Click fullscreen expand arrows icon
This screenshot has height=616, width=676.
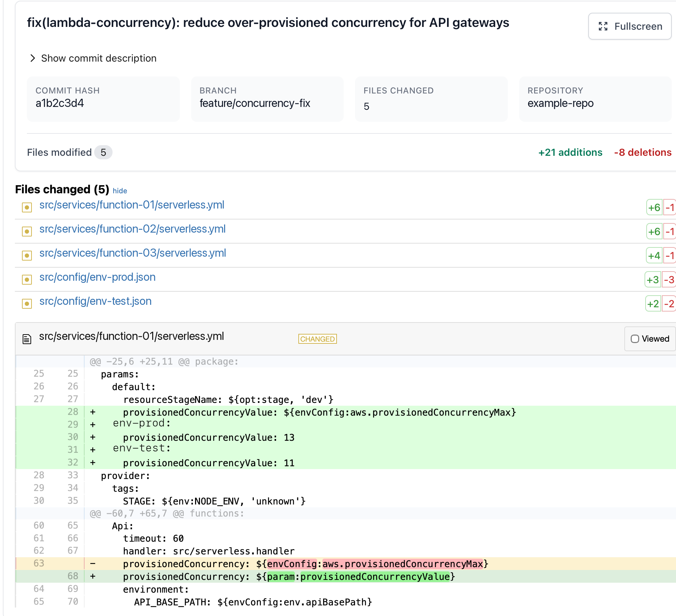603,26
